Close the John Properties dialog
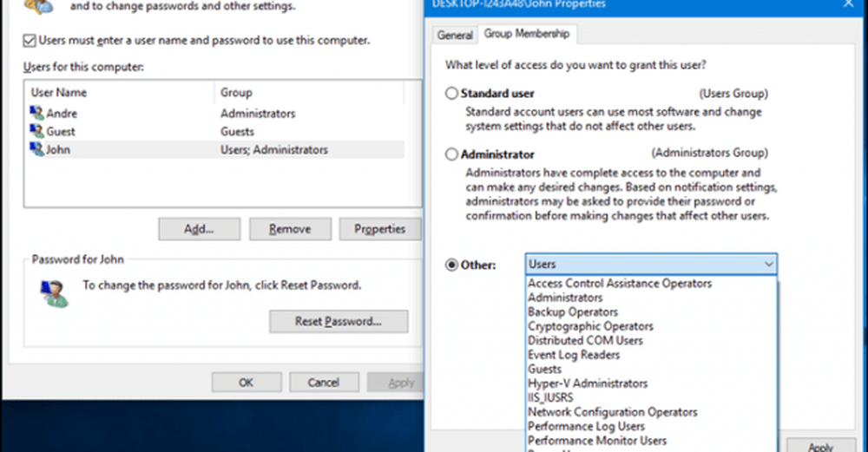This screenshot has height=452, width=868. pos(847,4)
